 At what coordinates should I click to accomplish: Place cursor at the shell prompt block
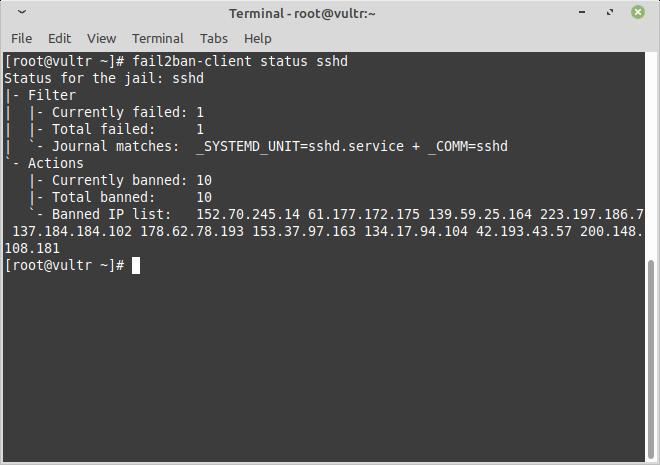pyautogui.click(x=136, y=266)
